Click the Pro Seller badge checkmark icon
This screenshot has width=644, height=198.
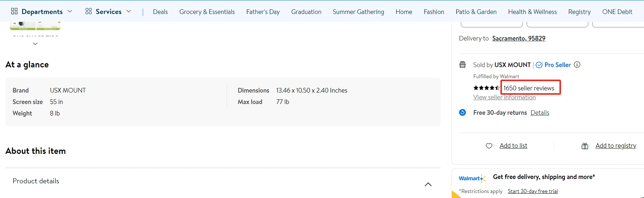tap(539, 65)
